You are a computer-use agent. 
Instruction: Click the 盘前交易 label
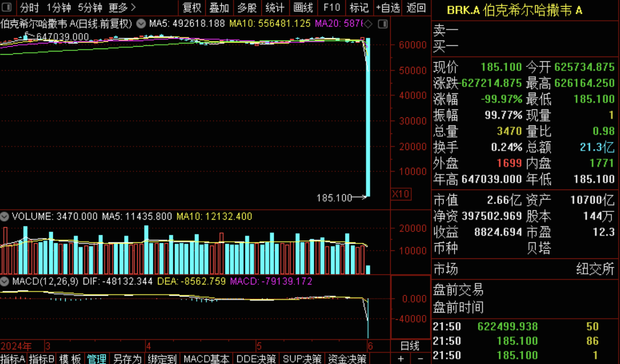click(x=458, y=290)
